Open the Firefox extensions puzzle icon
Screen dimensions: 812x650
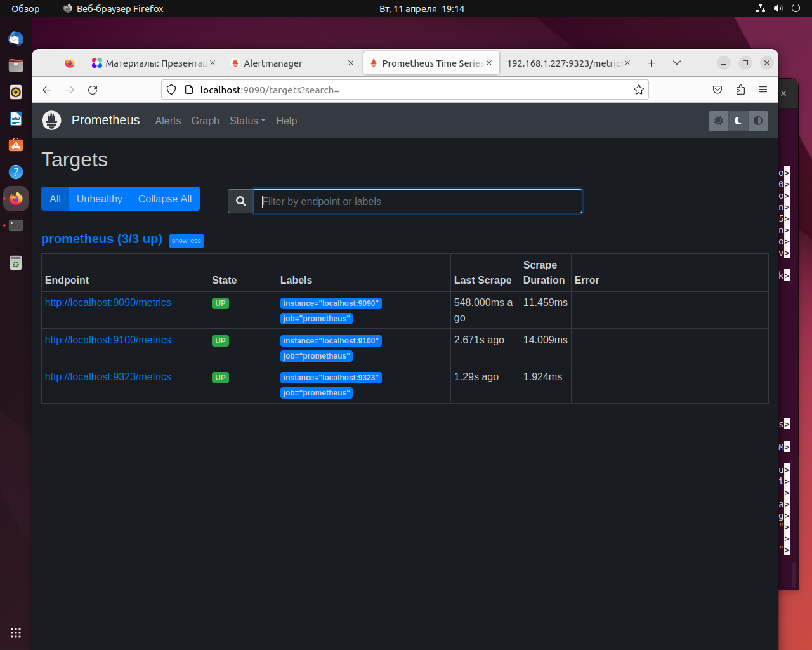click(x=740, y=90)
